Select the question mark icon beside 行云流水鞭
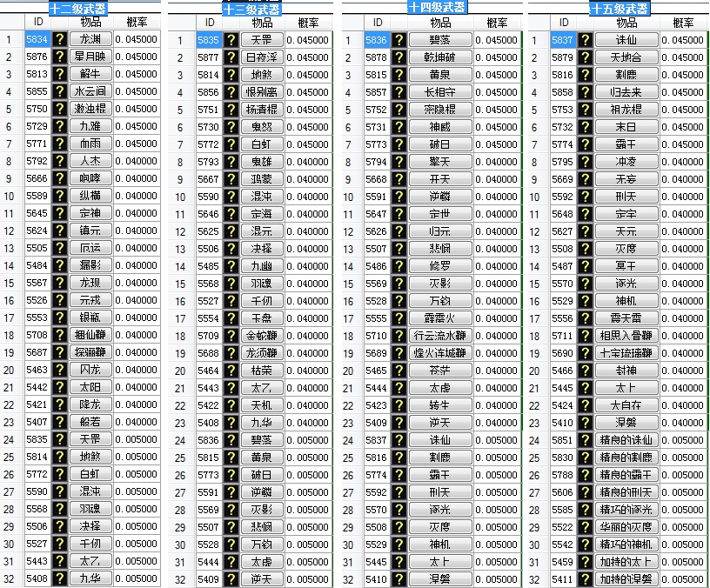Viewport: 710px width, 588px height. pos(399,336)
